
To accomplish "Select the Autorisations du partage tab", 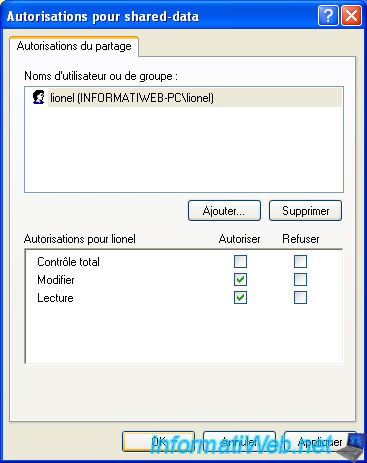I will click(x=74, y=46).
